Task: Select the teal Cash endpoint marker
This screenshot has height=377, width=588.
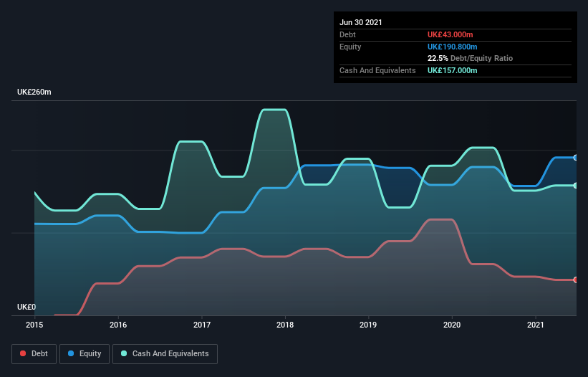Action: [x=576, y=186]
